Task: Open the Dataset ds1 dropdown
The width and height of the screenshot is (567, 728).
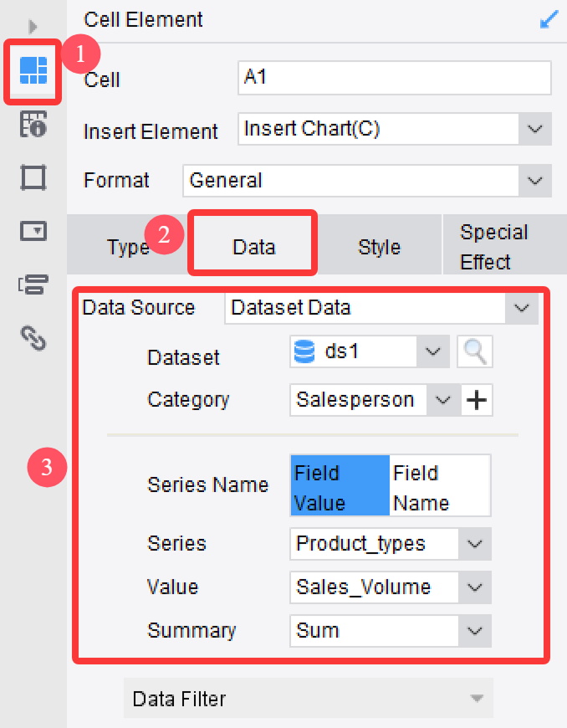Action: coord(433,351)
